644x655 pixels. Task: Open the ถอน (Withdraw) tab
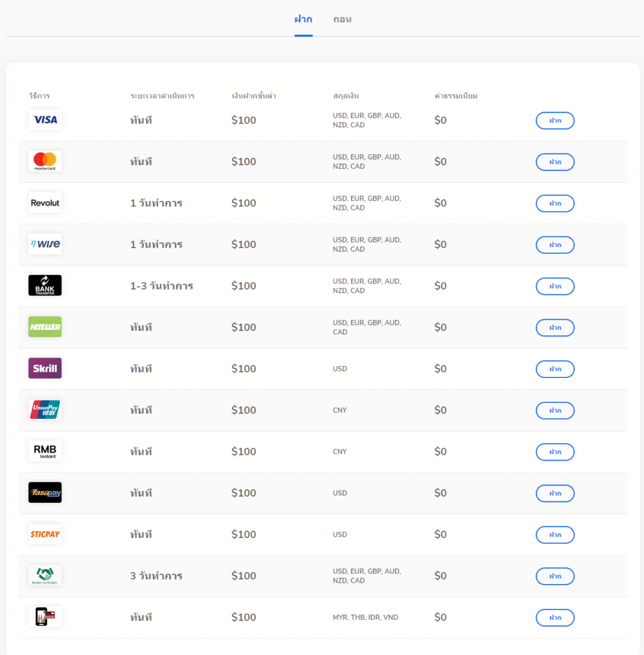pos(342,19)
